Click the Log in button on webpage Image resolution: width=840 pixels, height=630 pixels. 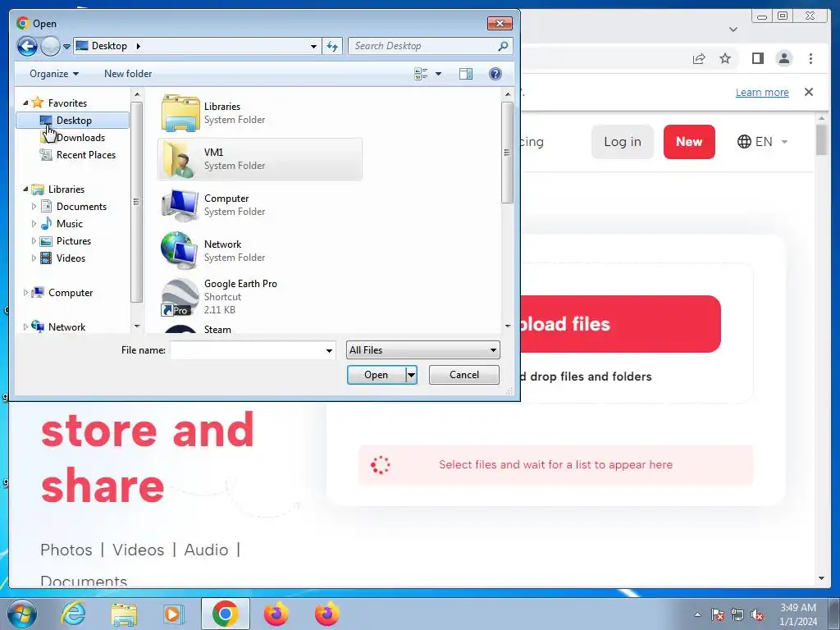point(623,142)
